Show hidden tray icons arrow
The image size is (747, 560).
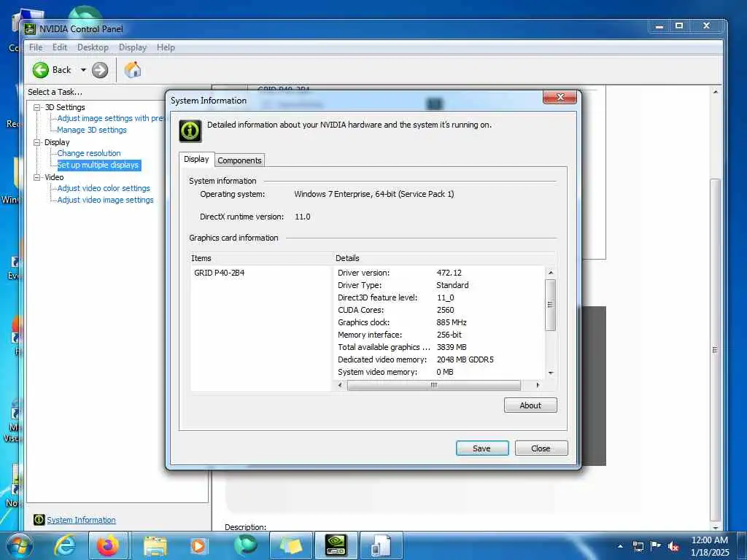click(x=620, y=546)
